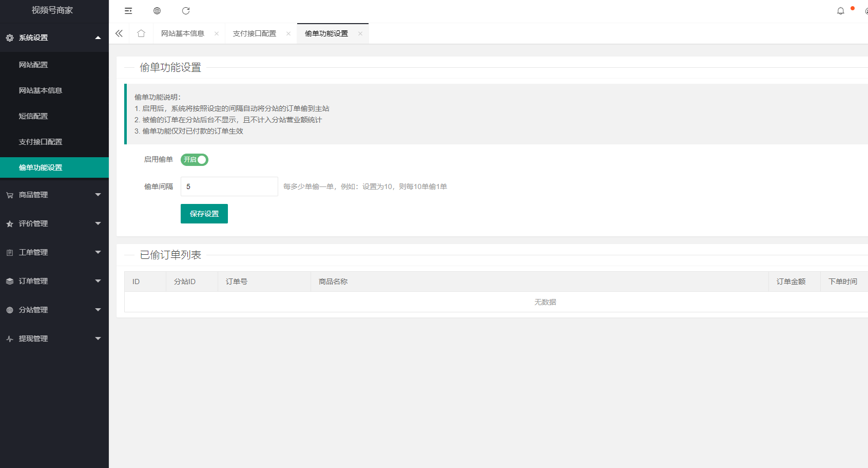Click the refresh icon in the toolbar

[x=186, y=10]
